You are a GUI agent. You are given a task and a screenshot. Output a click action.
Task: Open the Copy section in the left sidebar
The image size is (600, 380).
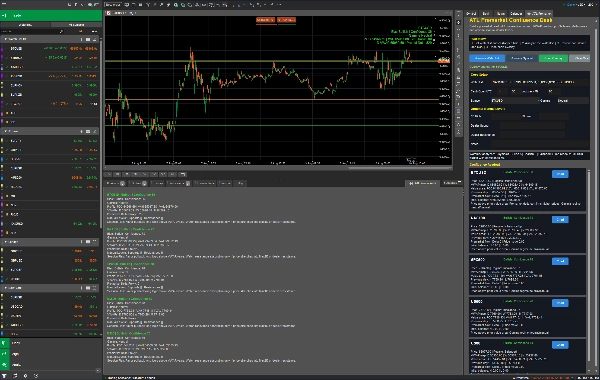click(51, 343)
